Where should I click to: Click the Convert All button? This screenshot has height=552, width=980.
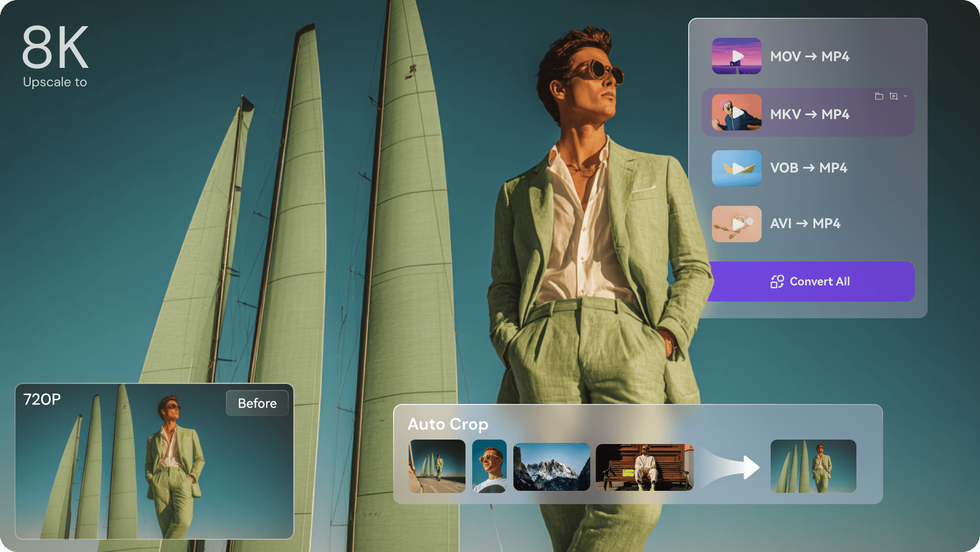[x=811, y=282]
